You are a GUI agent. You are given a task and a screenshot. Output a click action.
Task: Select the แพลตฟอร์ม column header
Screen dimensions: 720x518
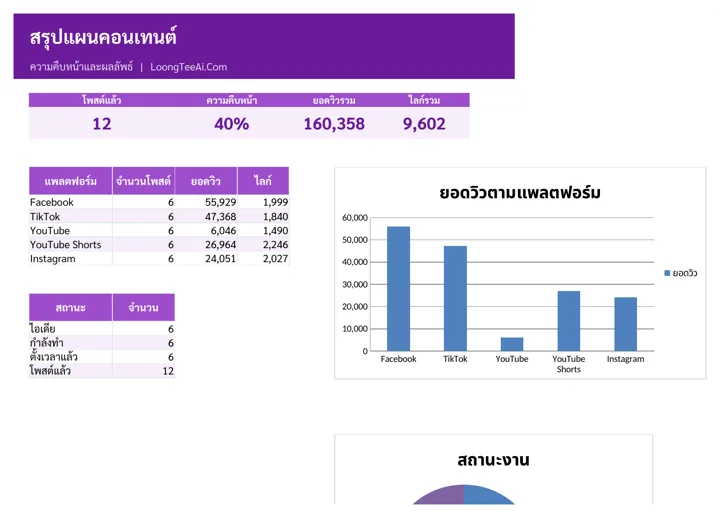tap(71, 181)
